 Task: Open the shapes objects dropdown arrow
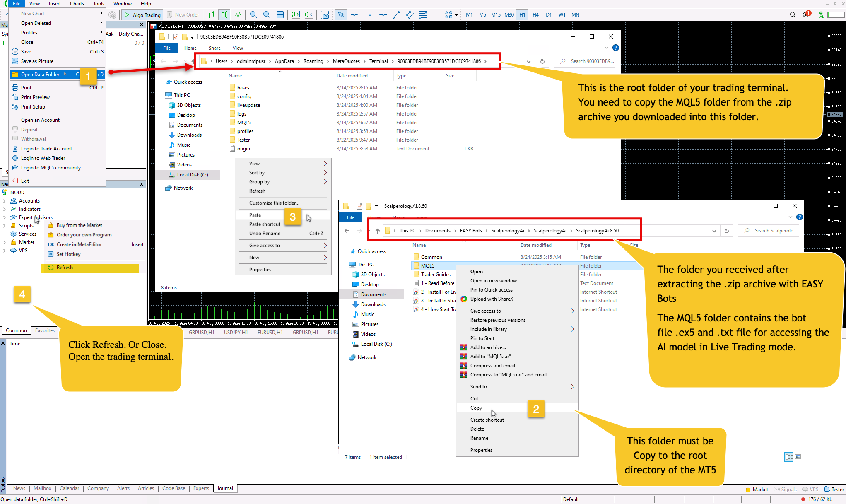(456, 15)
